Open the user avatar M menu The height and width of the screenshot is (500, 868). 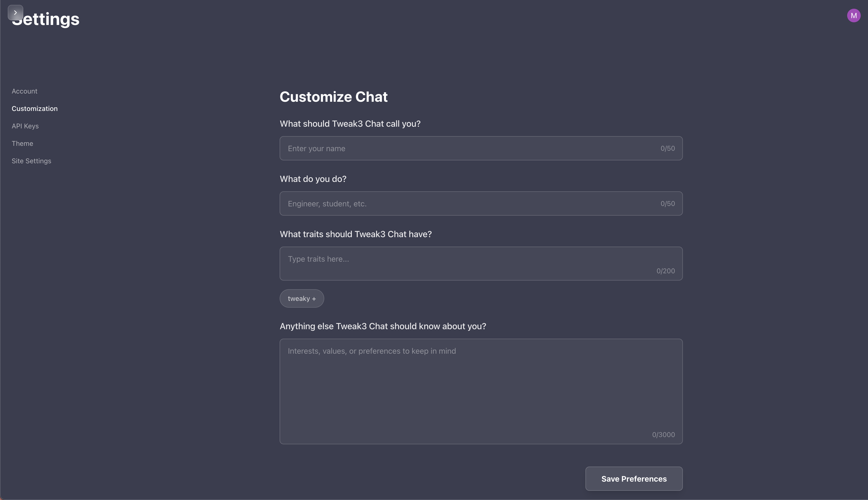(x=853, y=16)
